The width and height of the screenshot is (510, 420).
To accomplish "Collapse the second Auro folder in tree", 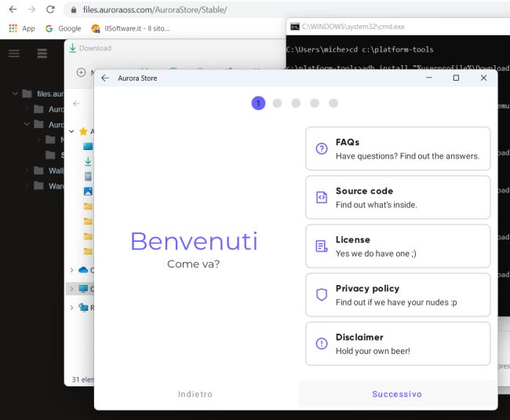I will [x=27, y=124].
